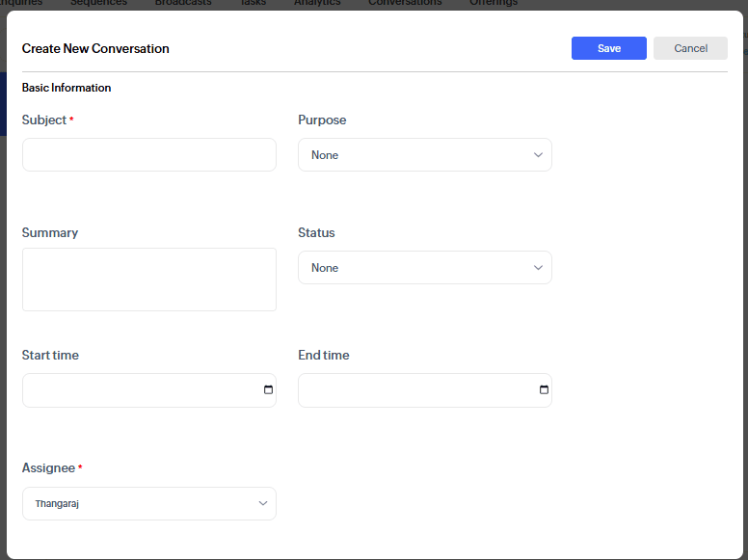Open the End time calendar picker icon
This screenshot has width=748, height=560.
click(x=544, y=390)
